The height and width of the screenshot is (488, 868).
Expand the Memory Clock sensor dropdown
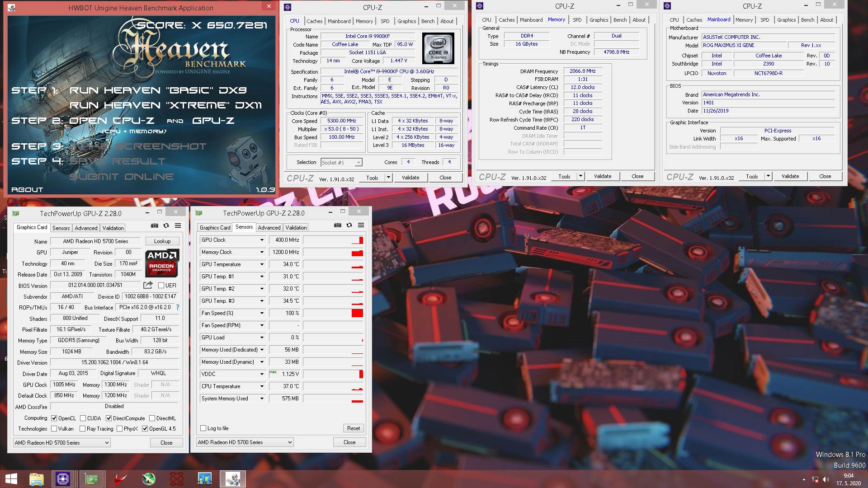[x=262, y=252]
